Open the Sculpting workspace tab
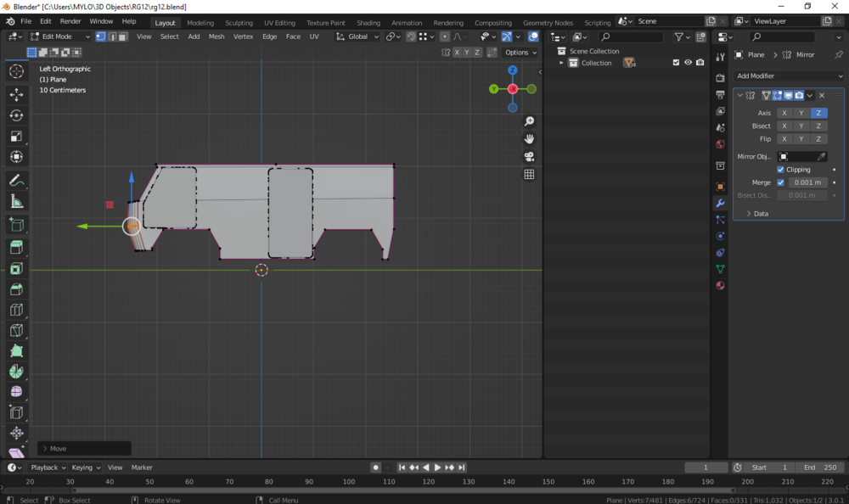The height and width of the screenshot is (504, 849). pyautogui.click(x=239, y=23)
